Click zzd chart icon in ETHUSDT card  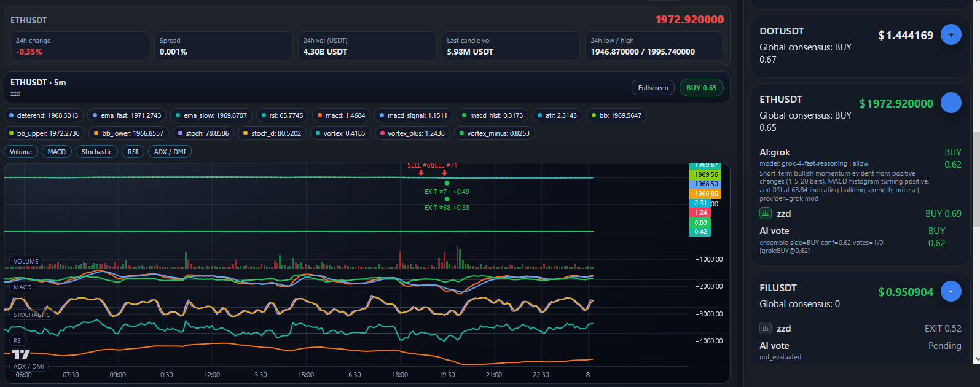pos(766,214)
